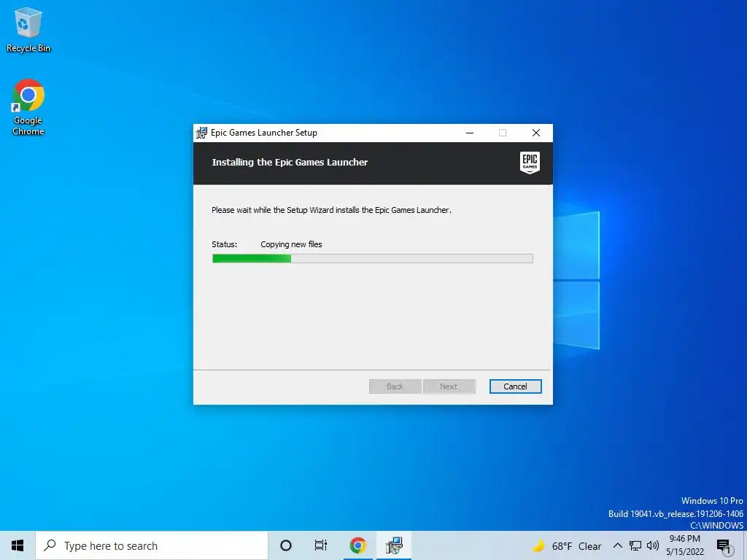The width and height of the screenshot is (747, 560).
Task: Open the Action Center notifications icon
Action: coord(724,545)
